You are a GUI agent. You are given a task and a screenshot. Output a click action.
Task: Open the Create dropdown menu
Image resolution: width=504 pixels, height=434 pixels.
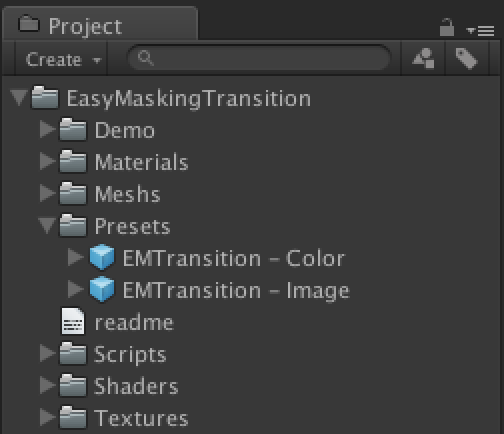61,60
